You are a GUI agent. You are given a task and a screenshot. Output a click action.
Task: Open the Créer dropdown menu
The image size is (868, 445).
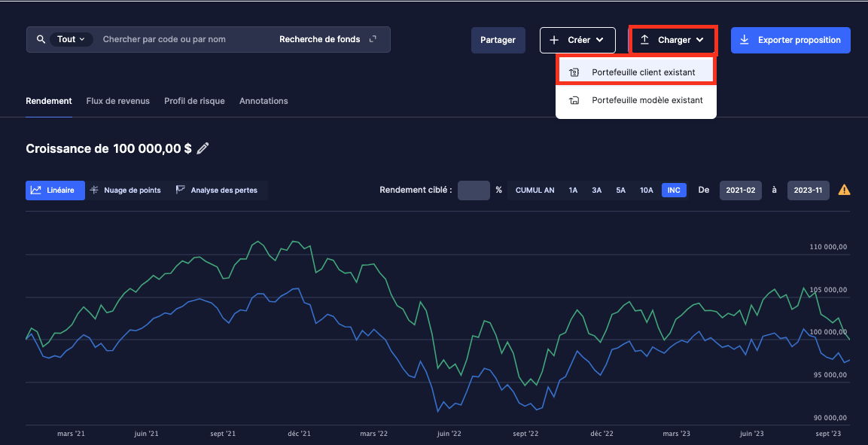pos(577,40)
